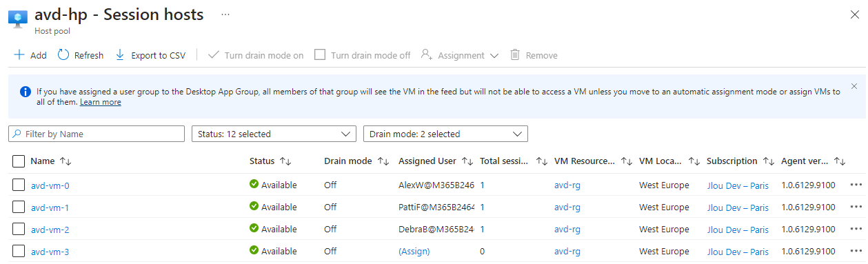Screen dimensions: 868x264
Task: Sort by the Drain mode column arrows
Action: (x=383, y=161)
